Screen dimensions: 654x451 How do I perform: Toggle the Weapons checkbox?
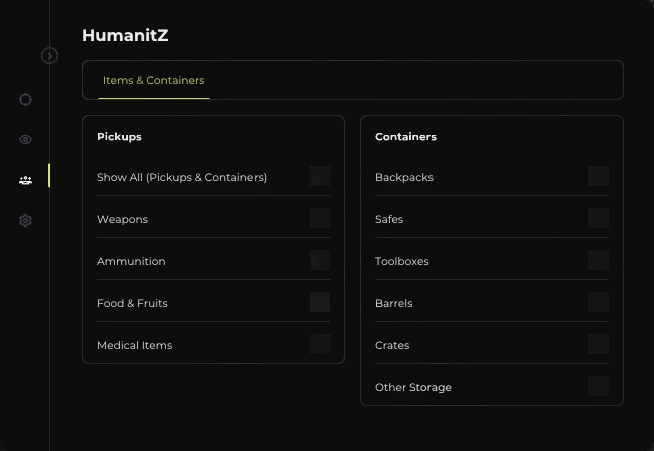click(x=320, y=218)
